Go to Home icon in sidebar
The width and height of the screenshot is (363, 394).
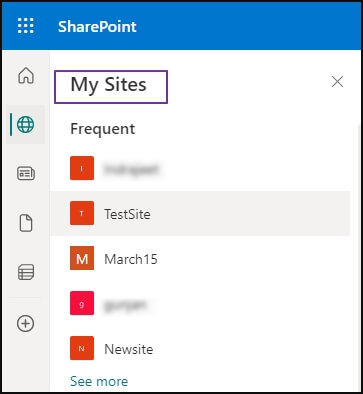(26, 75)
